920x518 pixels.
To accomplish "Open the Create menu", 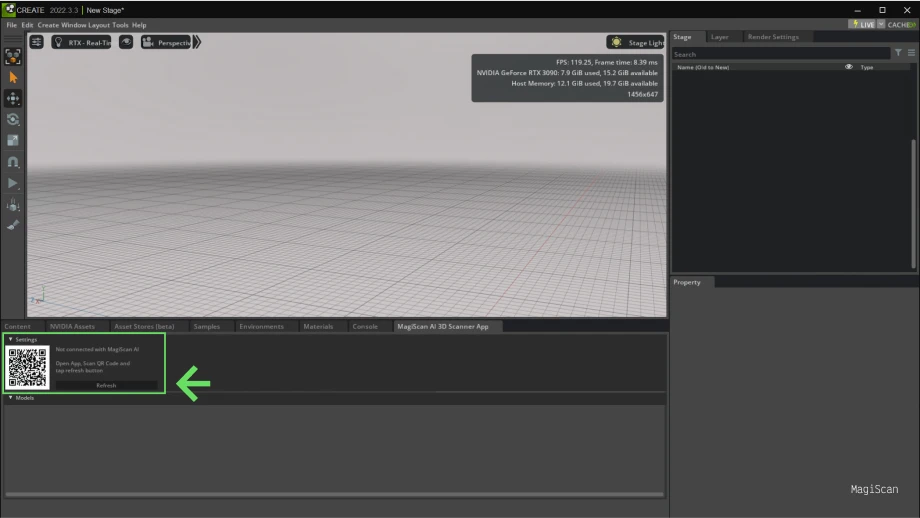I will tap(48, 25).
